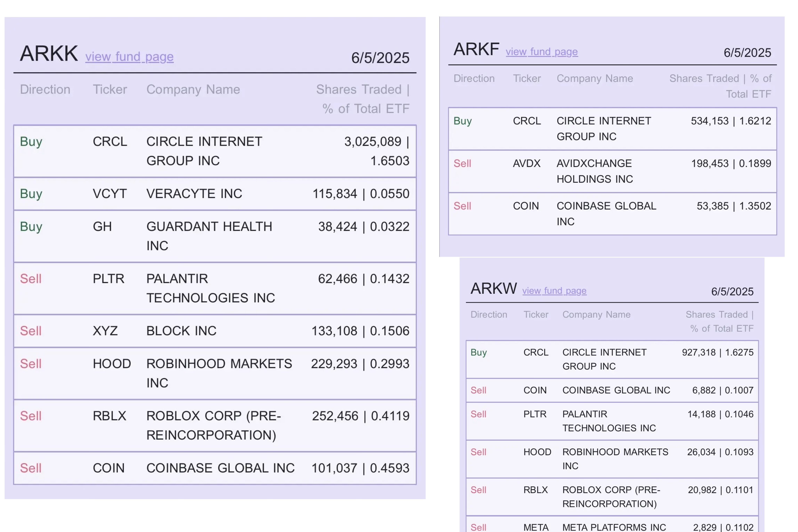Click ARKK PALANTIR TECHNOLOGIES INC name
Viewport: 798px width, 532px height.
coord(210,288)
